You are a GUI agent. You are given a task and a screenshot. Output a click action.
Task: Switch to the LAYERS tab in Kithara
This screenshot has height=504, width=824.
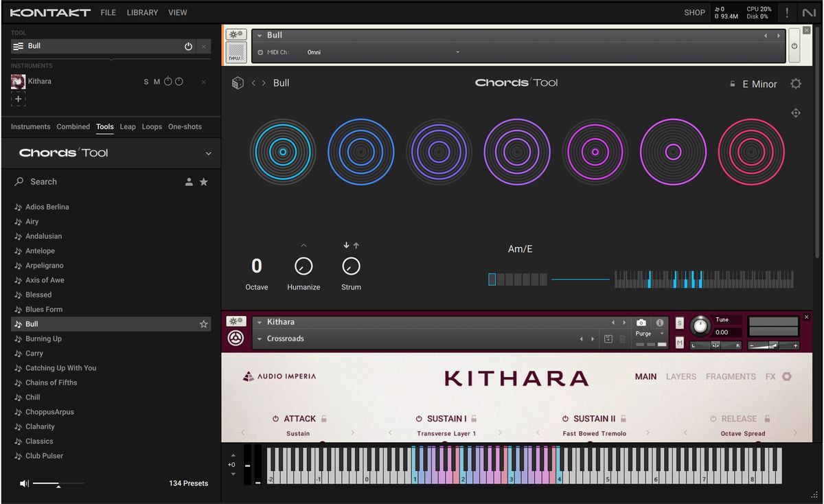click(680, 376)
